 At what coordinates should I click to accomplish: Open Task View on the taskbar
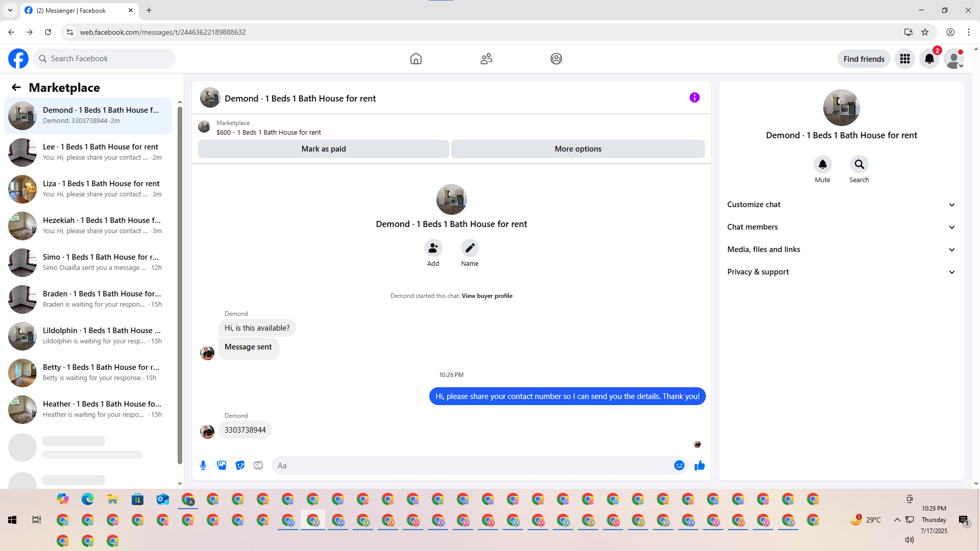click(37, 520)
